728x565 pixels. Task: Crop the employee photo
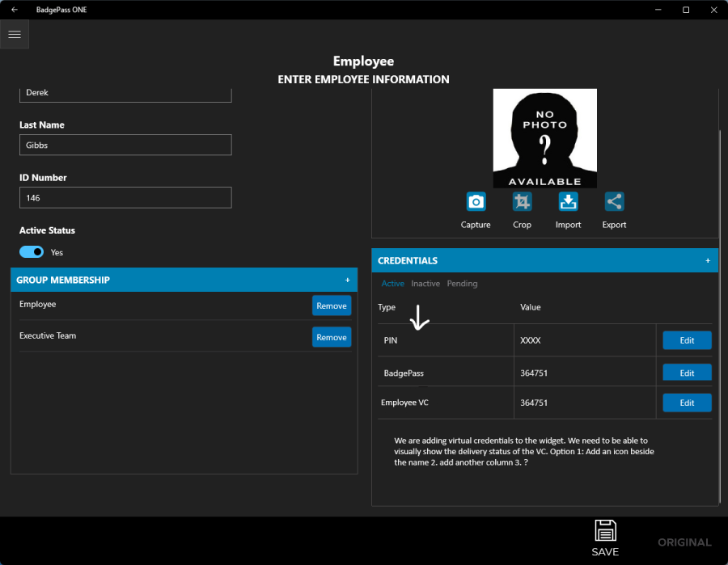522,202
